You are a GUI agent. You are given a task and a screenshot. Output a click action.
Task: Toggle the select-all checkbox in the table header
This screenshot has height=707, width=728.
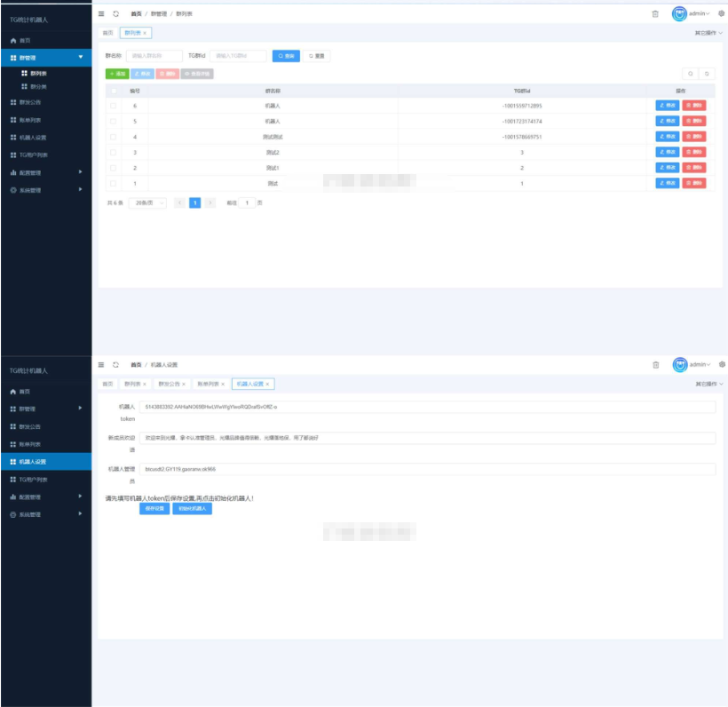point(113,91)
